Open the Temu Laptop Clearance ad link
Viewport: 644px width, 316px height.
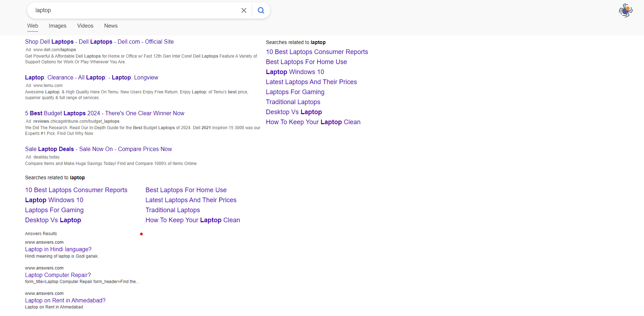tap(92, 78)
